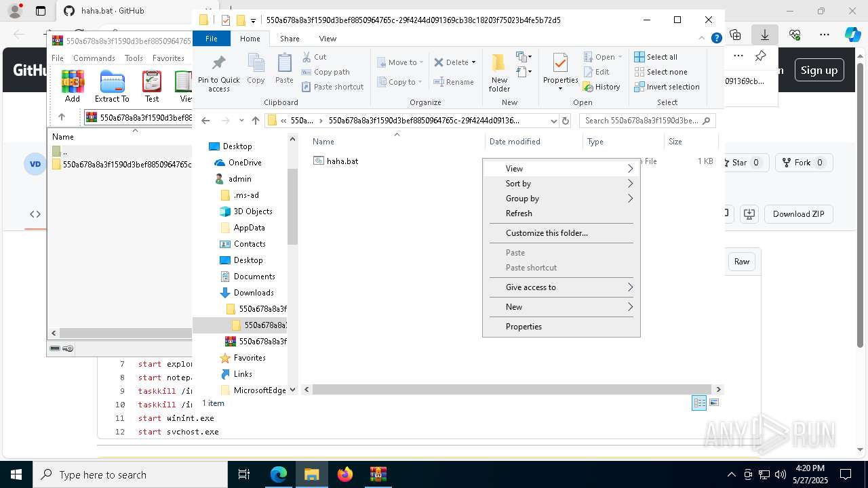Click WinRAR Test toolbar icon
868x488 pixels.
[152, 86]
